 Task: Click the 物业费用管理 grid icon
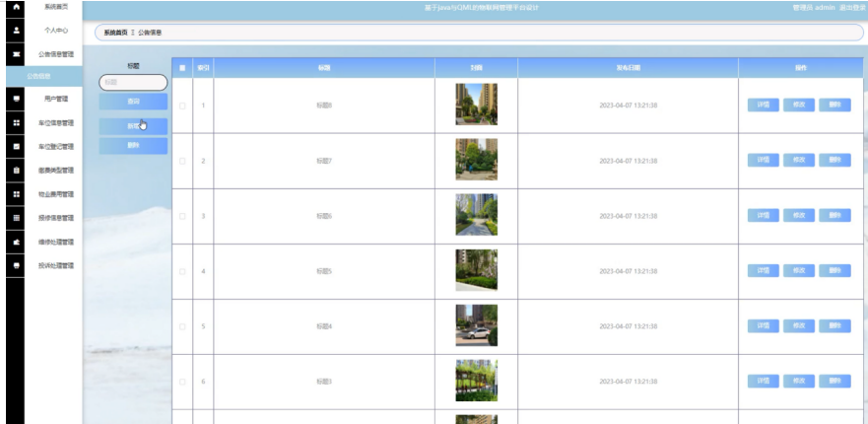coord(16,194)
